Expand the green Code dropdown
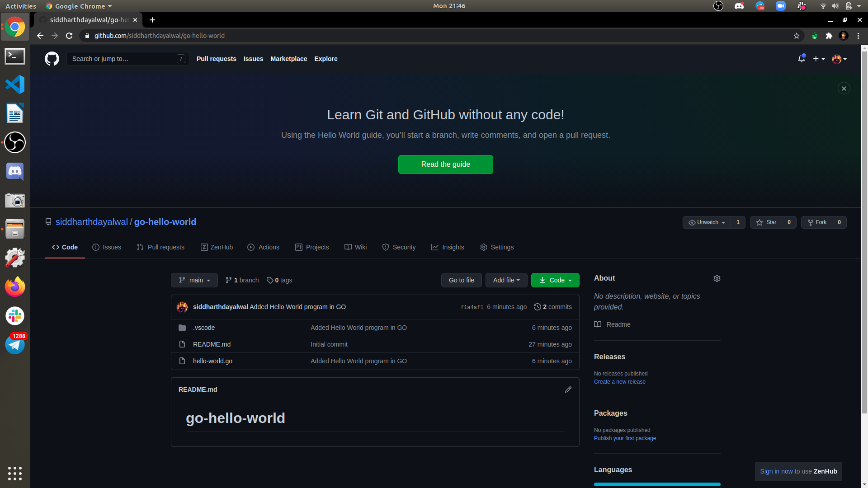868x488 pixels. [555, 280]
